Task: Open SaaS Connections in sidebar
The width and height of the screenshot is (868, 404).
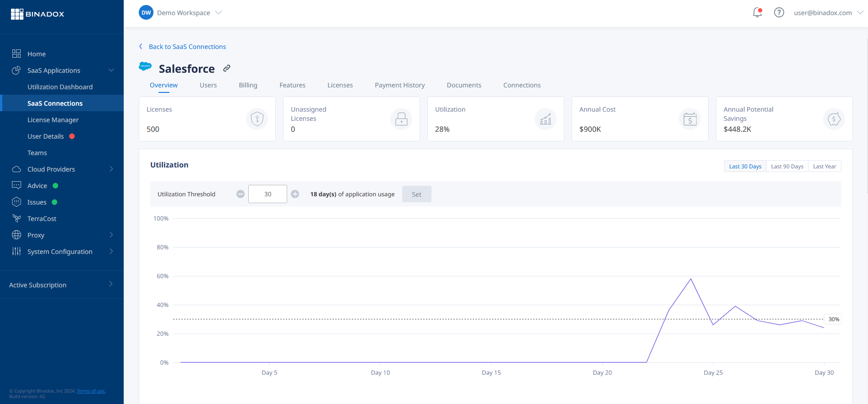Action: tap(55, 103)
